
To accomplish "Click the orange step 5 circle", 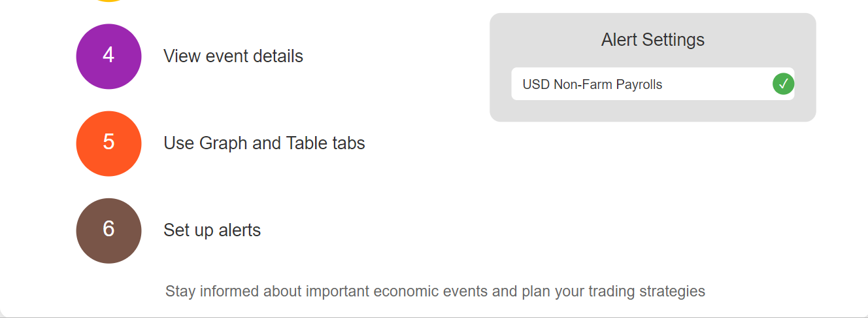I will [x=108, y=143].
